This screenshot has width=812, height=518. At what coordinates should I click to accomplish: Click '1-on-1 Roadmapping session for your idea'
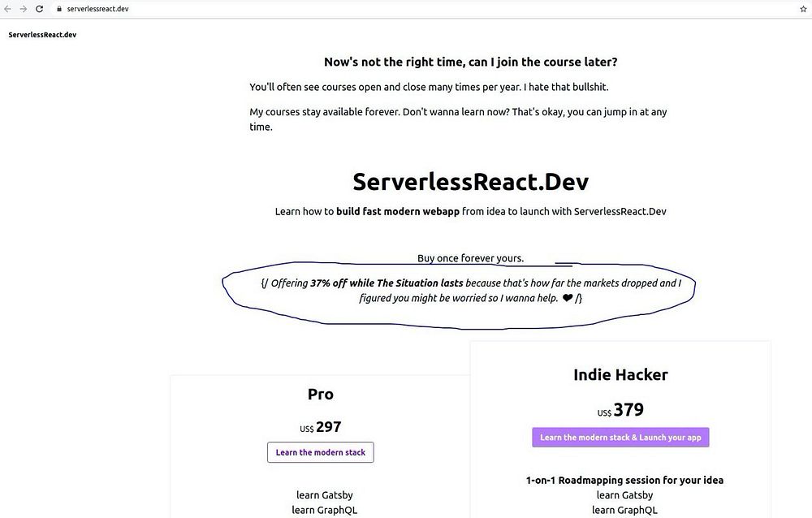coord(624,480)
